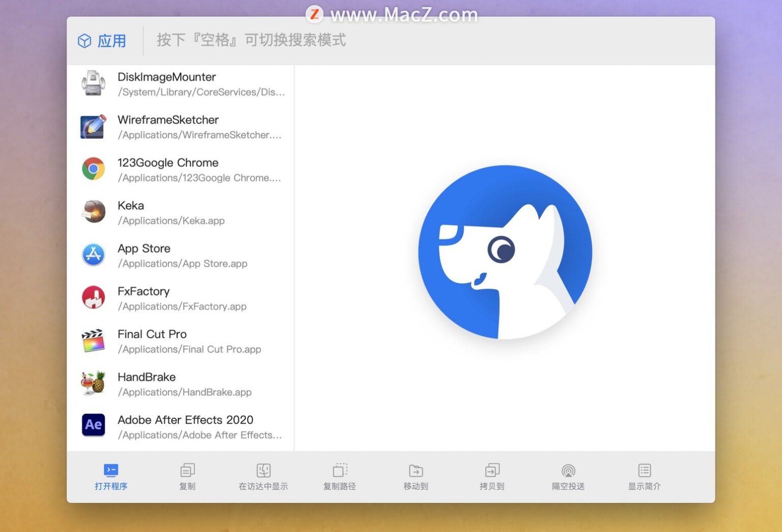Screen dimensions: 782x532
Task: Click the blue dog logo preview
Action: click(x=505, y=252)
